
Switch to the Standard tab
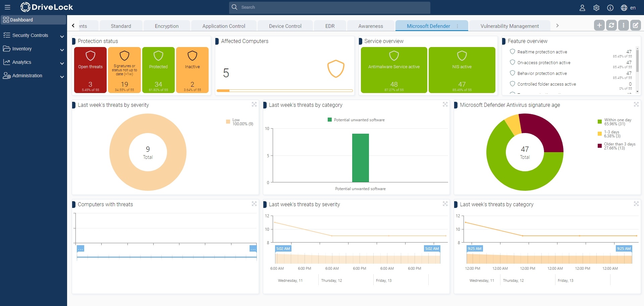pos(121,26)
